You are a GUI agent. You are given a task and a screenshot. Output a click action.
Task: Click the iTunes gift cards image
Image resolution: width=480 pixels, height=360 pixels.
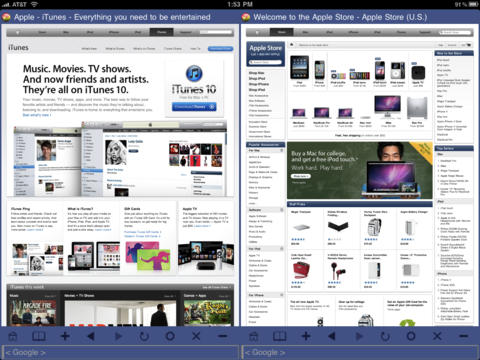click(148, 256)
